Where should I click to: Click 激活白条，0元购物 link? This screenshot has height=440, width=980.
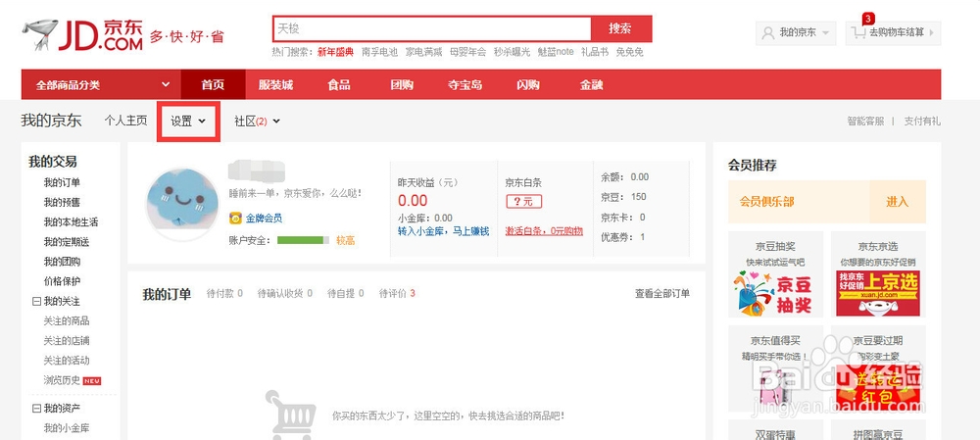coord(544,231)
